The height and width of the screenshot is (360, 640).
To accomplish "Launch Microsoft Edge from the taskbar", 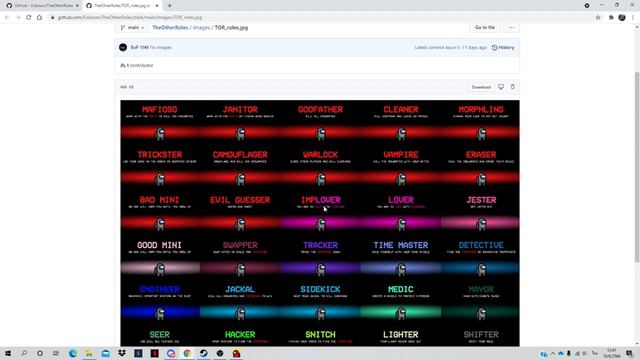I will coord(73,353).
